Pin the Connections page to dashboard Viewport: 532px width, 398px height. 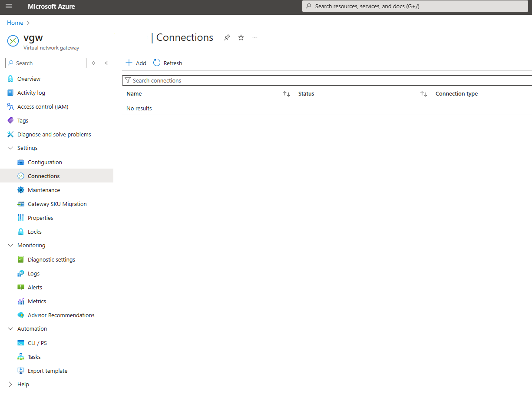[227, 37]
